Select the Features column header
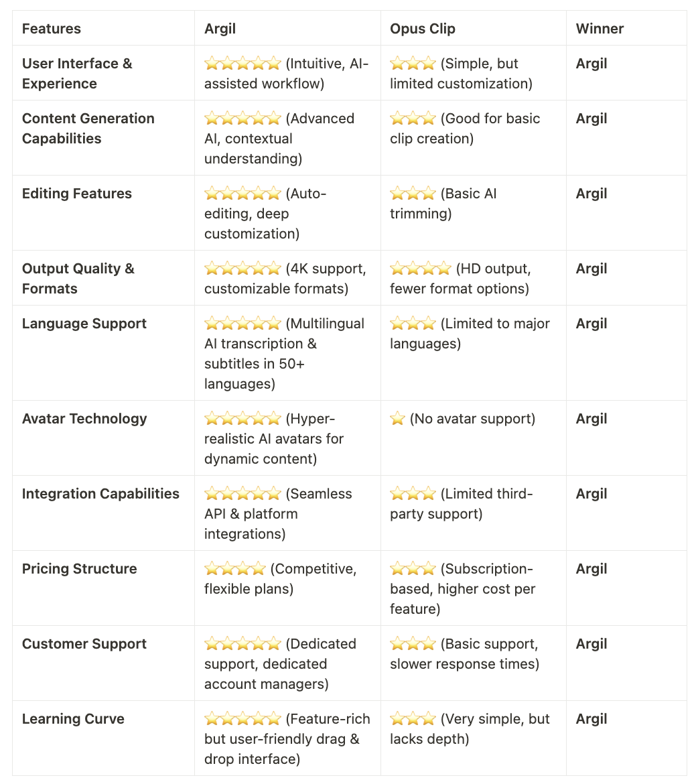This screenshot has height=784, width=698. tap(52, 29)
